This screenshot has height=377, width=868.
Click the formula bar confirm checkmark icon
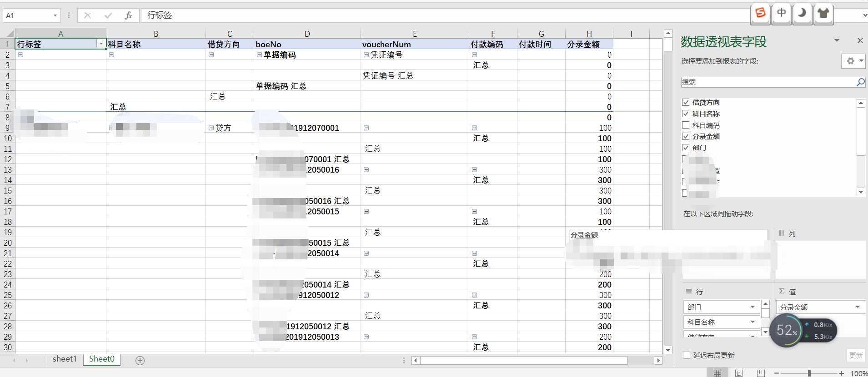pos(108,15)
